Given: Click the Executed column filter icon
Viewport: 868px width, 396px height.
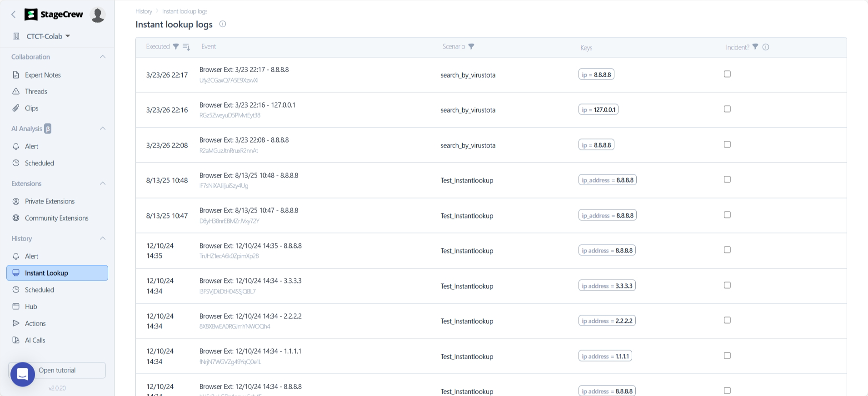Looking at the screenshot, I should (x=176, y=47).
